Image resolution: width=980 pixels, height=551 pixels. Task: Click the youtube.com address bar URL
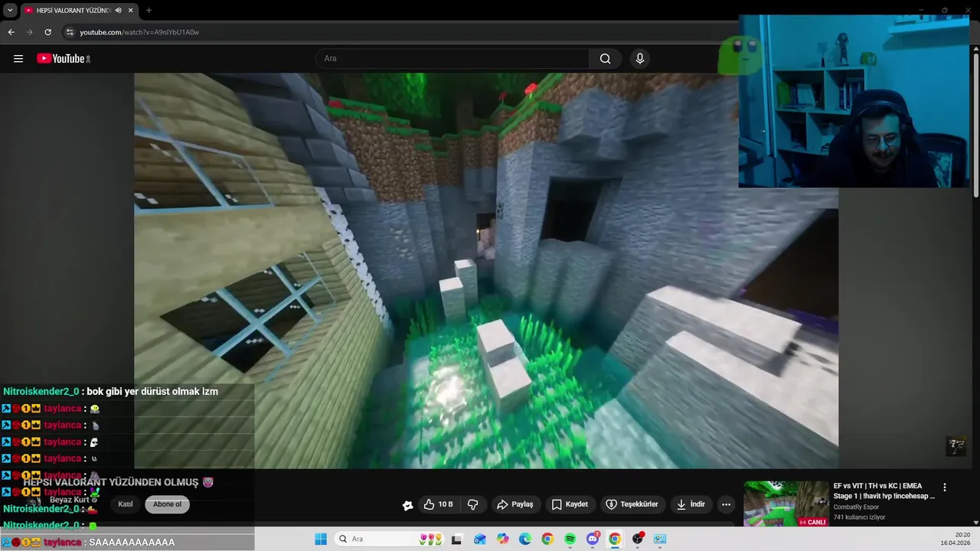[139, 32]
